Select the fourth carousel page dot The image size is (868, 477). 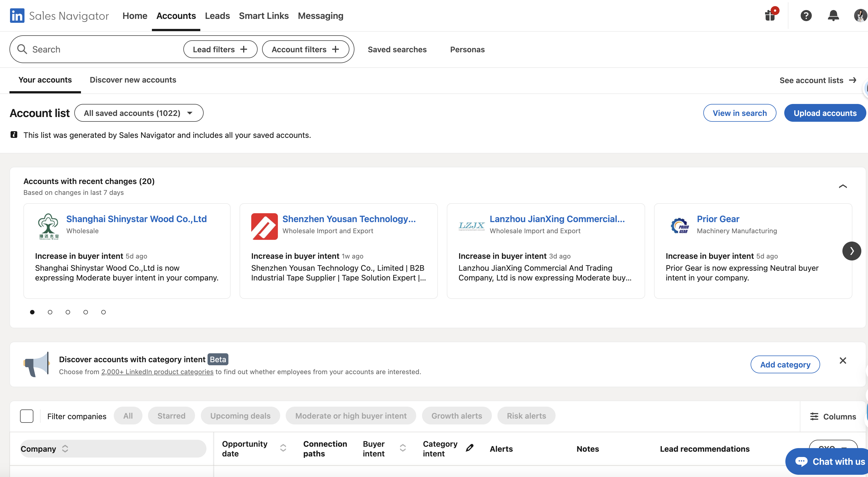[86, 312]
